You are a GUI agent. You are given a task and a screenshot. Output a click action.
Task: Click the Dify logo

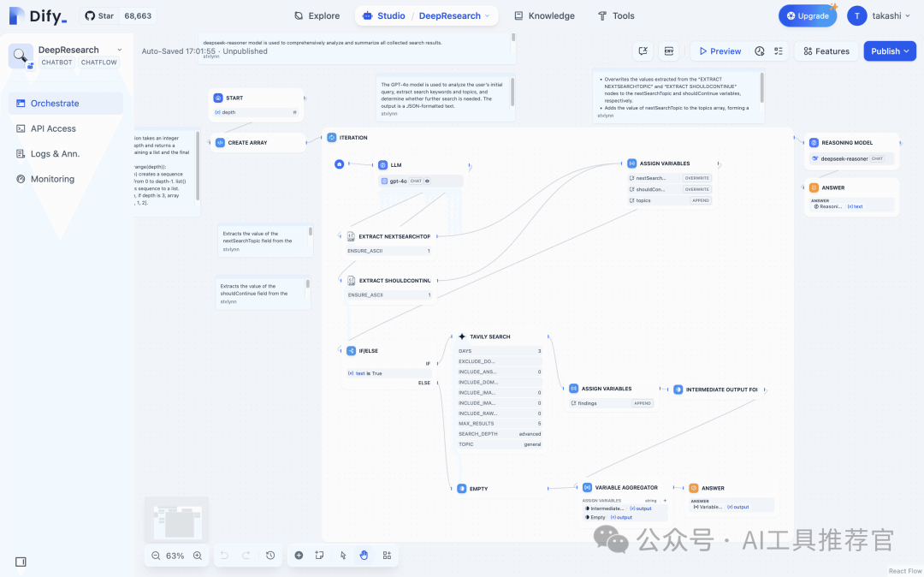pyautogui.click(x=38, y=16)
